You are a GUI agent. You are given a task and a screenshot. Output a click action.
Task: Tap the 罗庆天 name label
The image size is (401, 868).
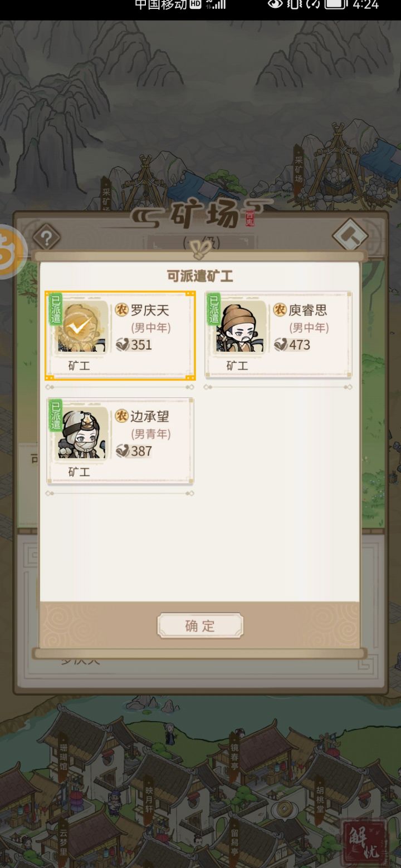(150, 310)
